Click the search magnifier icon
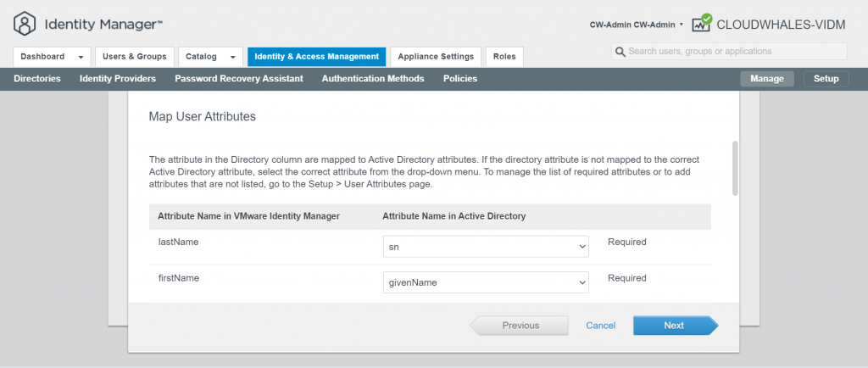This screenshot has height=368, width=868. click(620, 52)
